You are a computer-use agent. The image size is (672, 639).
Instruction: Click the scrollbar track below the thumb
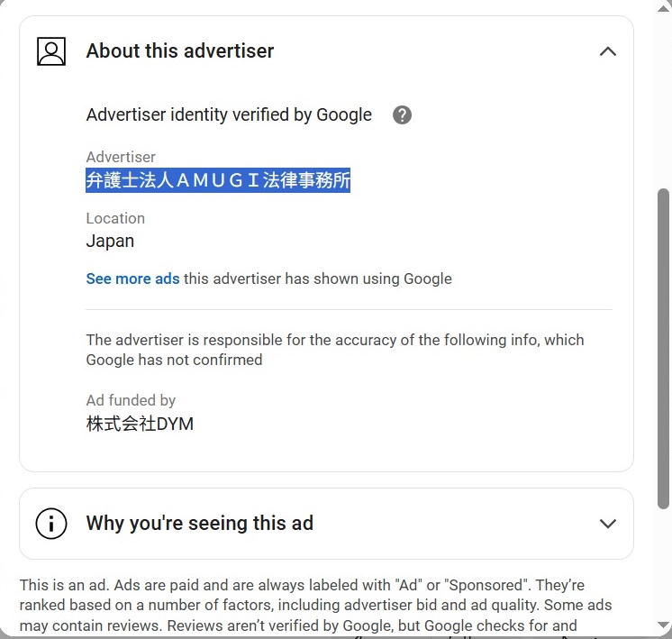663,564
